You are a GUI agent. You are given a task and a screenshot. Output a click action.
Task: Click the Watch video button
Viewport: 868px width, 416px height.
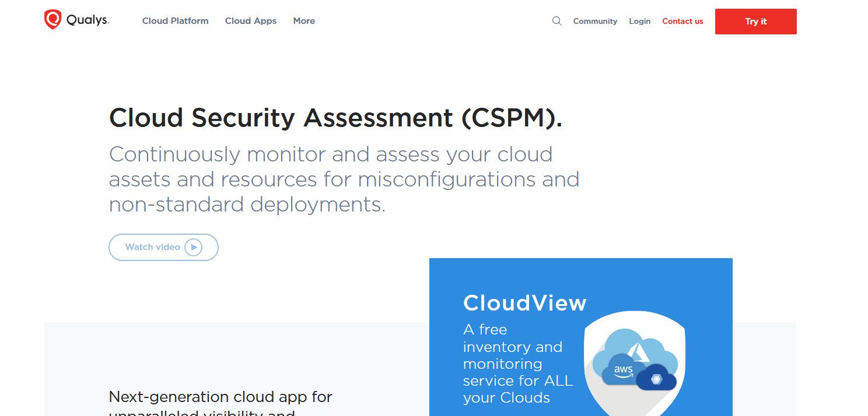[x=163, y=247]
